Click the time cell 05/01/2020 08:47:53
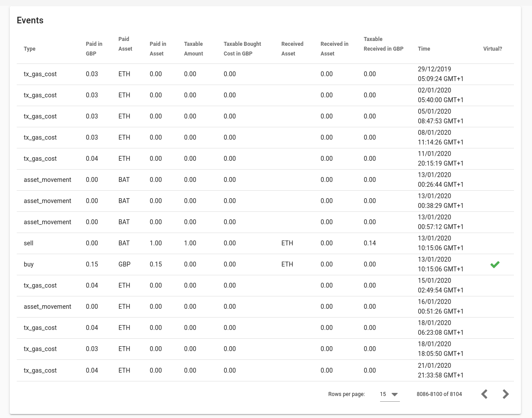Viewport: 532px width, 418px height. tap(441, 116)
